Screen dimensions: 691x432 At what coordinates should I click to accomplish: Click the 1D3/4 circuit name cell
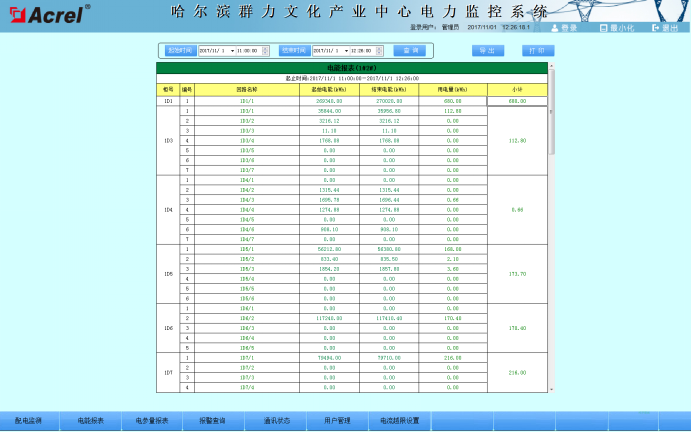247,141
